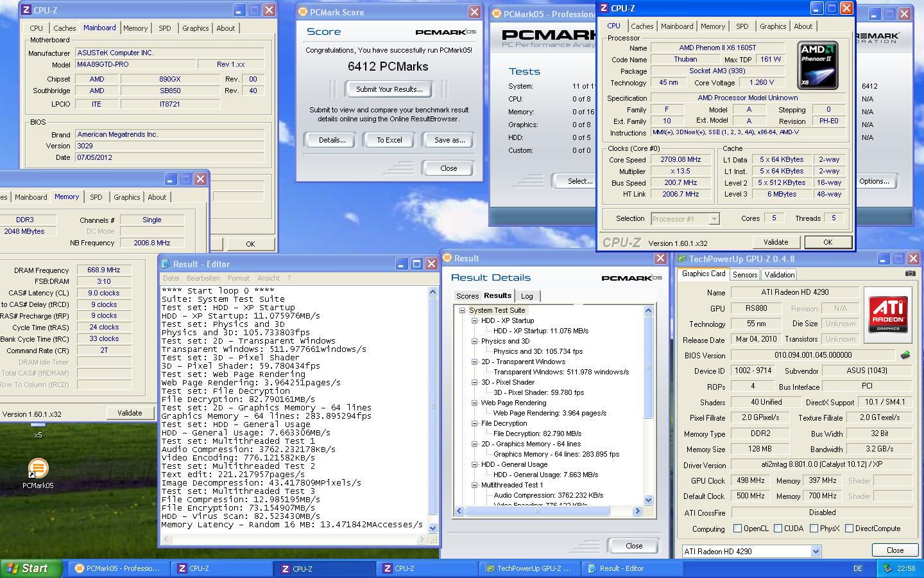Open the Processor #1 selection dropdown in CPU-Z
The height and width of the screenshot is (578, 924).
(x=714, y=219)
